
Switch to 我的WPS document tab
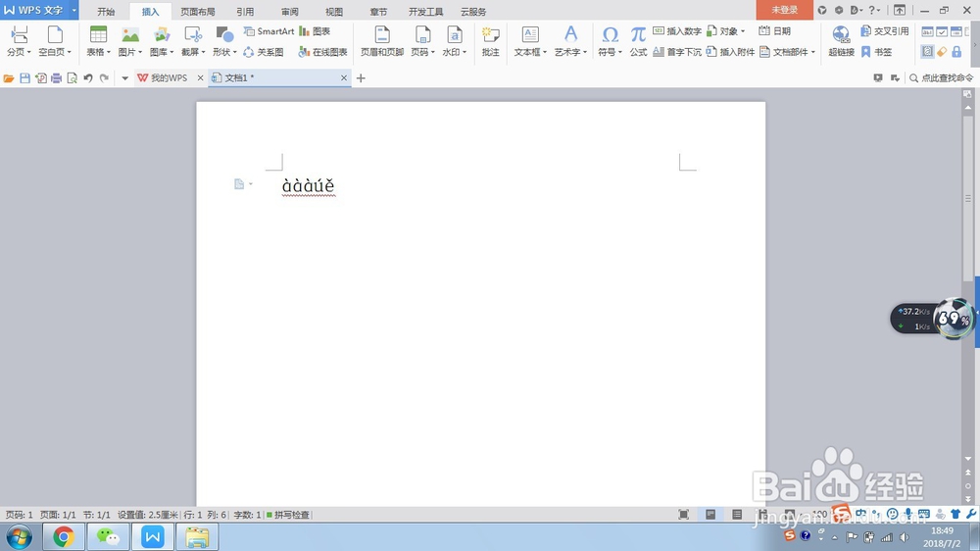pos(163,78)
